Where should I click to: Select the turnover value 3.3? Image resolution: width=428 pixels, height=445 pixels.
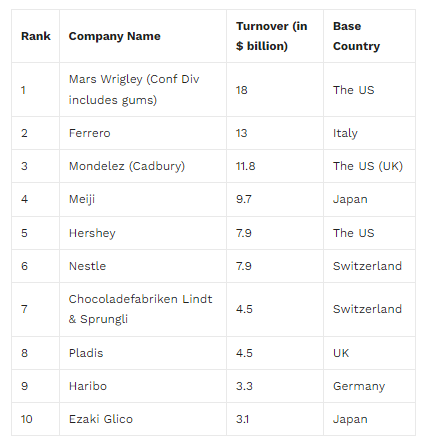244,386
